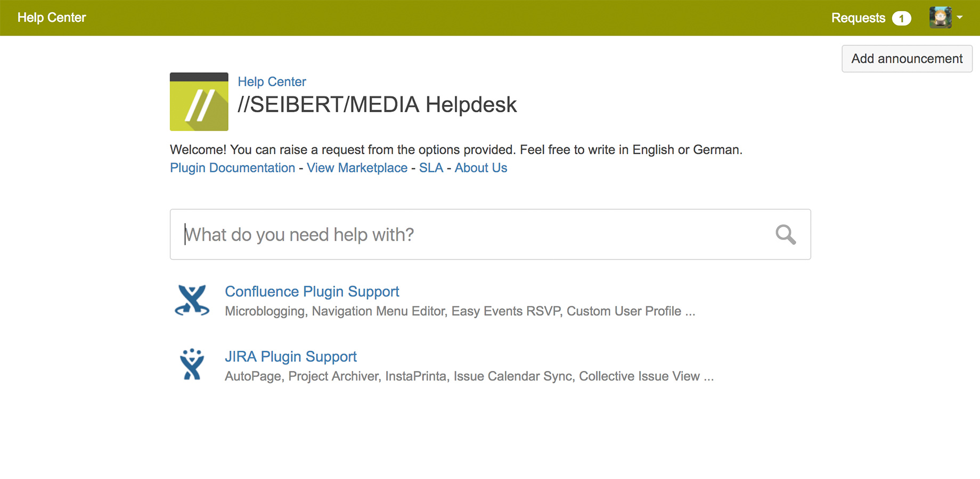Click the user avatar picture
The image size is (980, 479).
940,18
